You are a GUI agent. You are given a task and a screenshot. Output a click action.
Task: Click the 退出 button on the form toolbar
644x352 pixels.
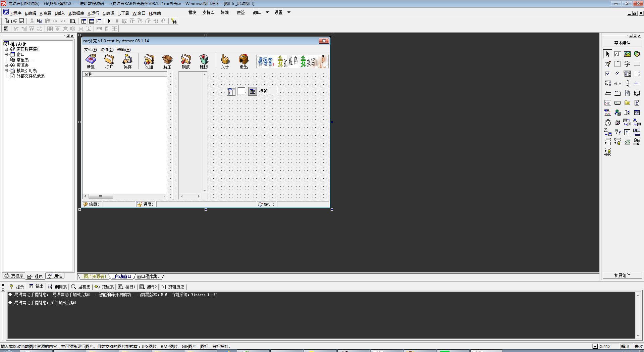[x=244, y=61]
